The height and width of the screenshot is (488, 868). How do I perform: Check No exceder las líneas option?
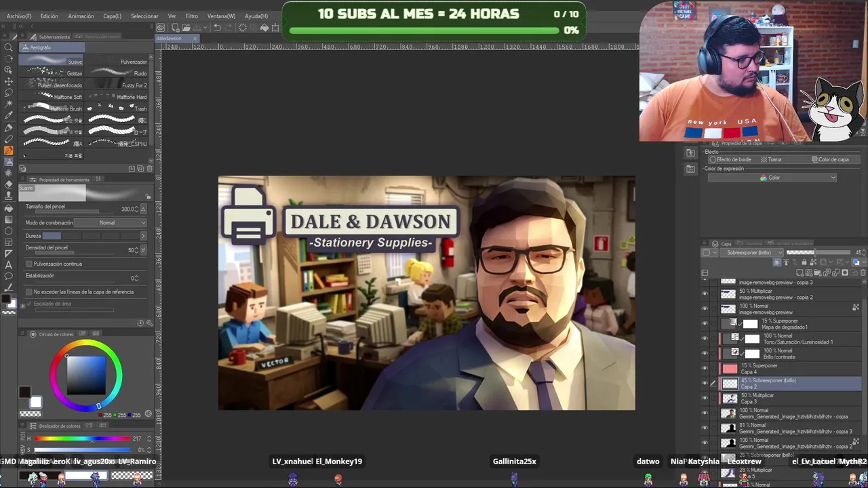[x=28, y=292]
